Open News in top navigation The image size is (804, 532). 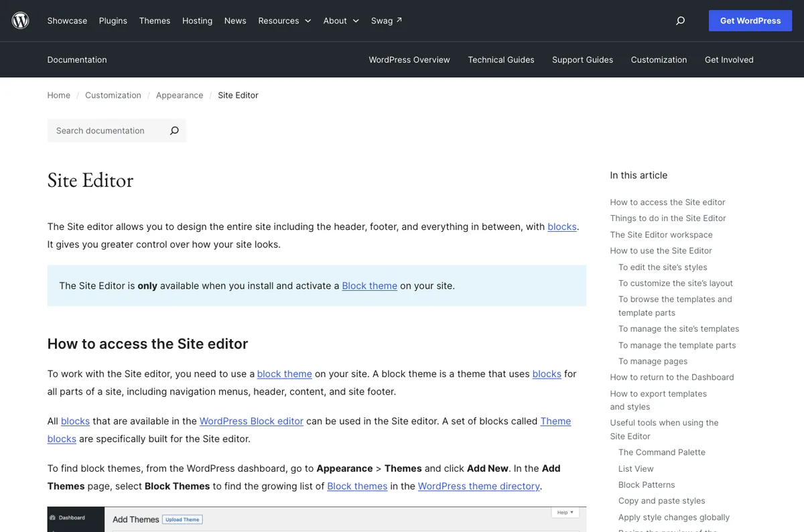coord(235,21)
